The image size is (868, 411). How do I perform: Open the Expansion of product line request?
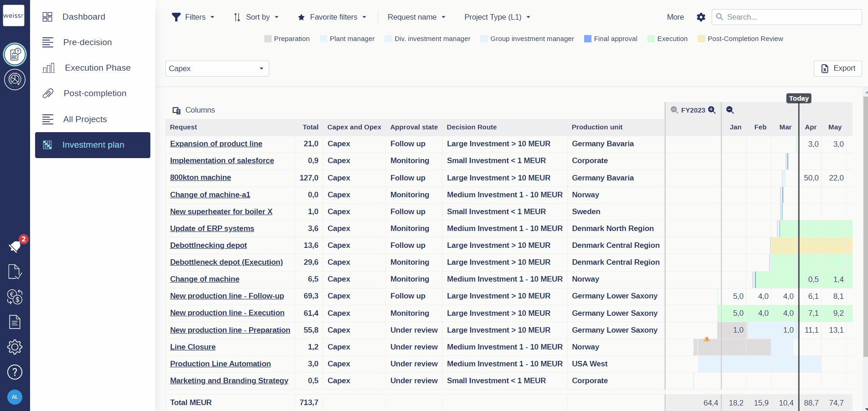[216, 144]
